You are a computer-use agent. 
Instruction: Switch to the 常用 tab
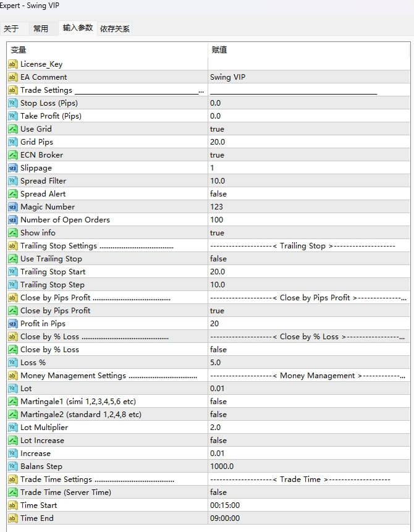41,28
